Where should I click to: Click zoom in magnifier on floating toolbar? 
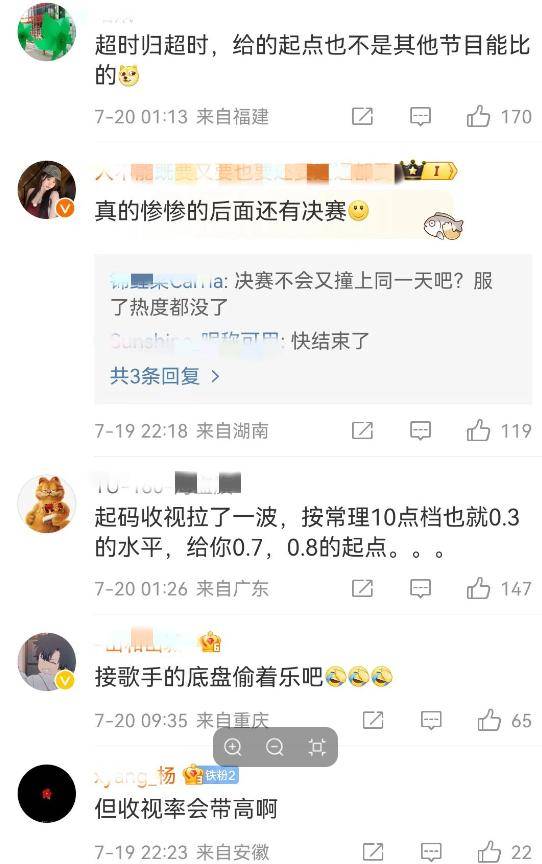[x=233, y=747]
